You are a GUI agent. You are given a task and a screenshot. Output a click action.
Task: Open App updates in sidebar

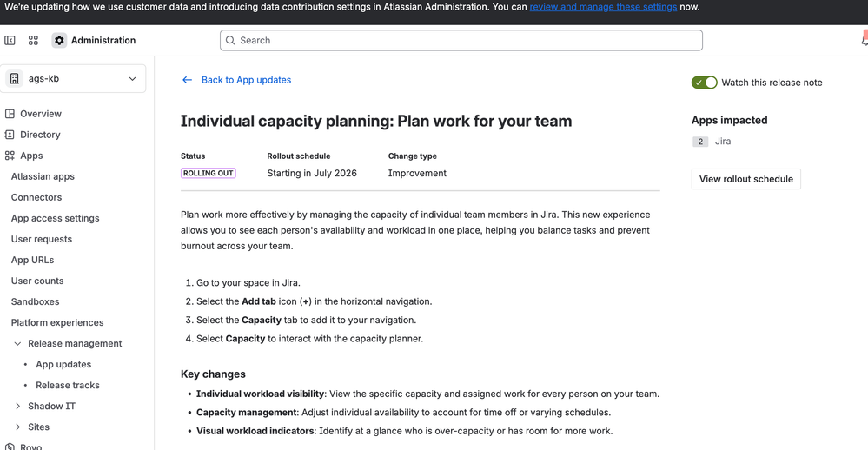click(63, 365)
